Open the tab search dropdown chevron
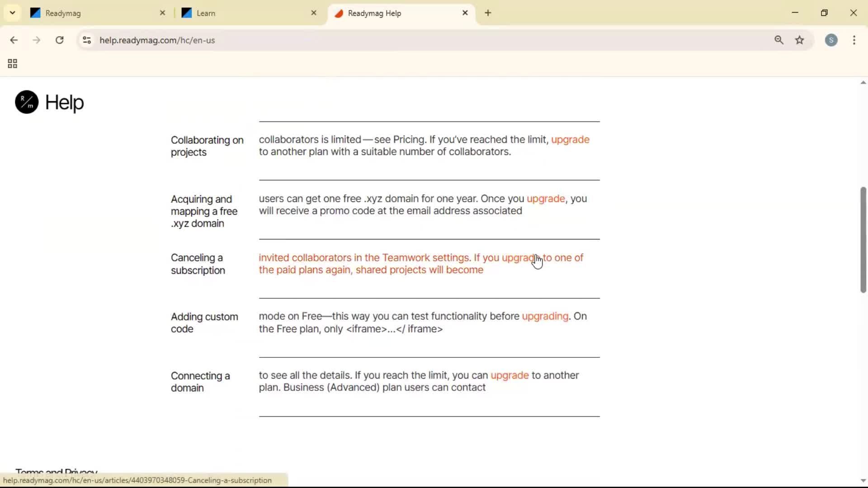The image size is (868, 488). (12, 13)
